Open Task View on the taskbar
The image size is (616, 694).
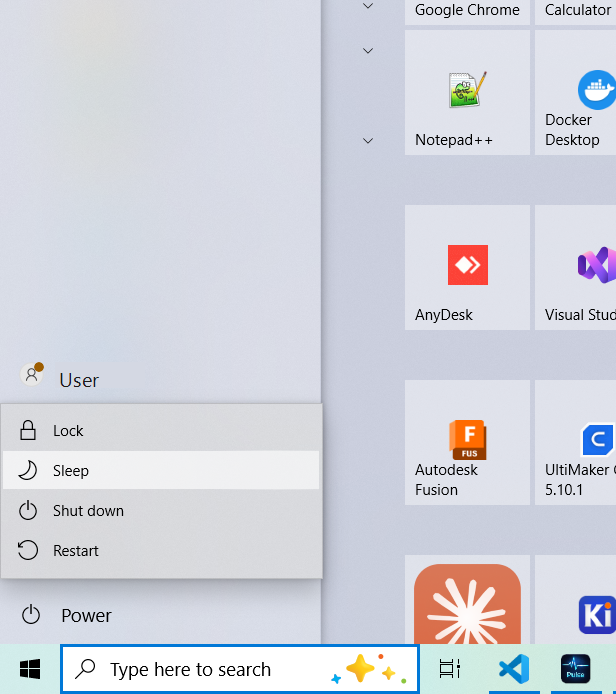[450, 669]
